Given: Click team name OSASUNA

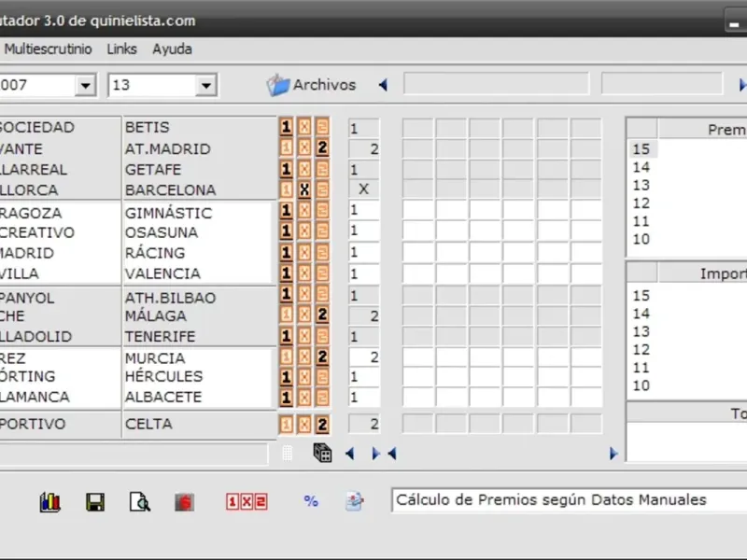Looking at the screenshot, I should pyautogui.click(x=162, y=232).
